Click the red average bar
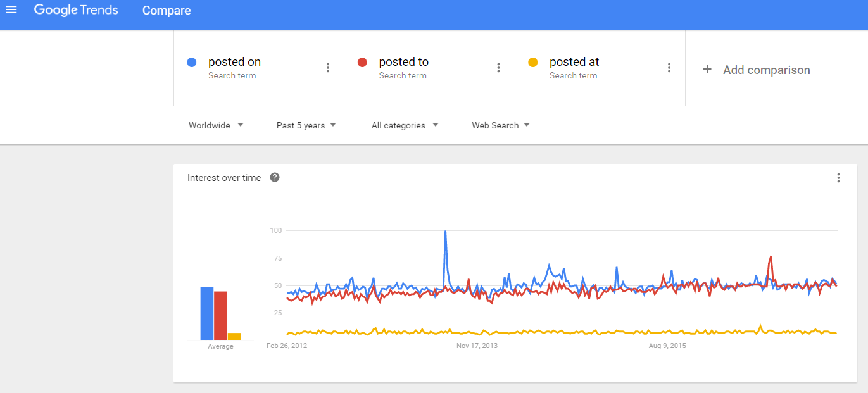The width and height of the screenshot is (868, 393). pos(220,315)
